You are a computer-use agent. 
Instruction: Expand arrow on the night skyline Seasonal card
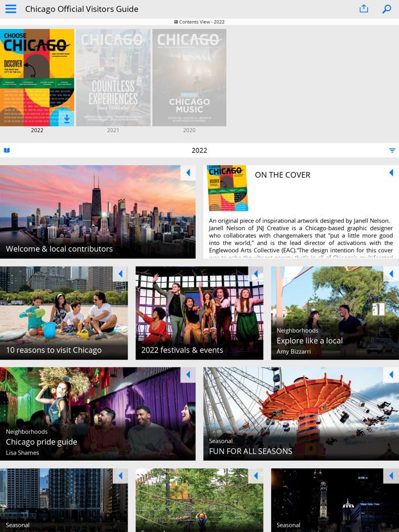click(392, 476)
